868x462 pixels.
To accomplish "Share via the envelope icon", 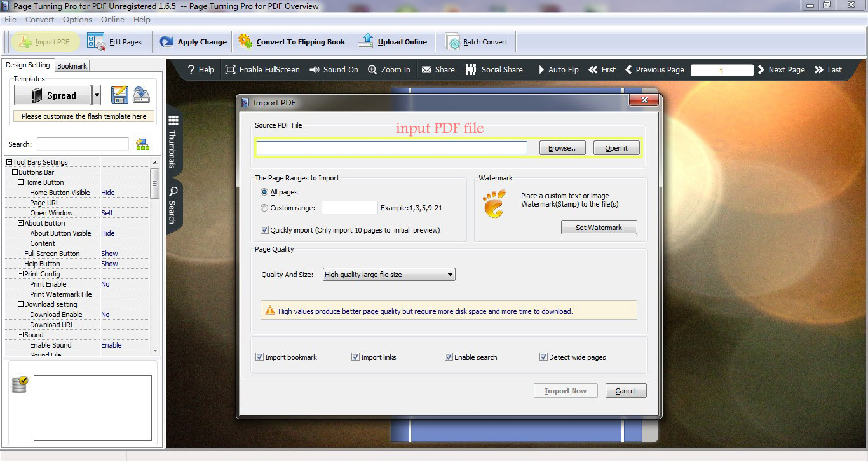I will click(426, 70).
